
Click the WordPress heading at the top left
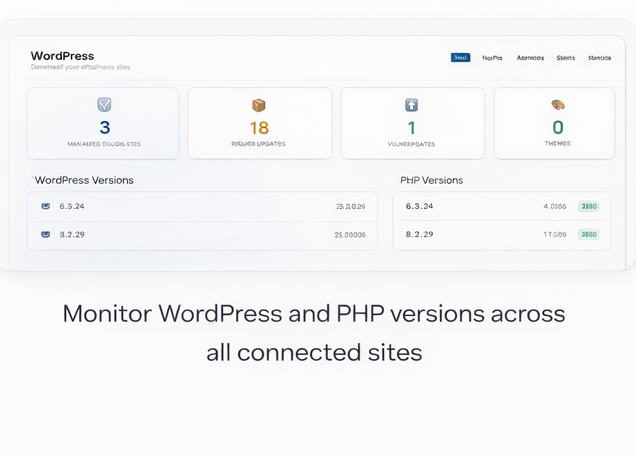coord(62,56)
